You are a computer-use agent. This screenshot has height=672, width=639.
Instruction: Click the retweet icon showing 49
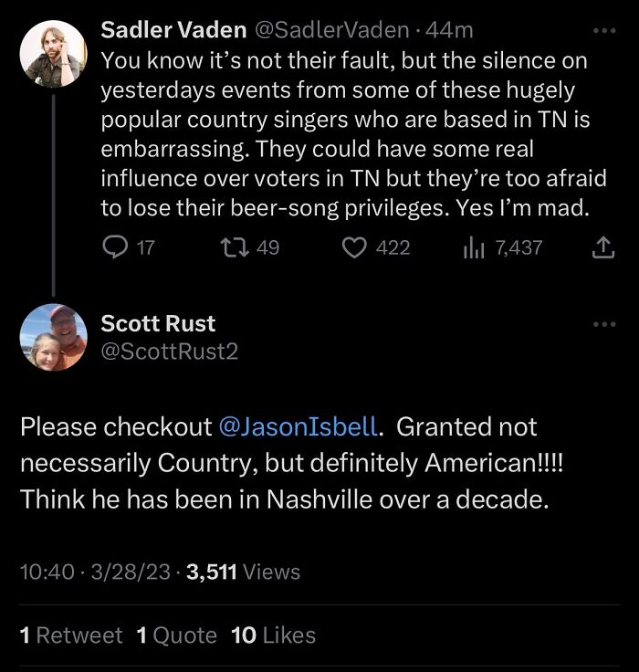(x=231, y=247)
